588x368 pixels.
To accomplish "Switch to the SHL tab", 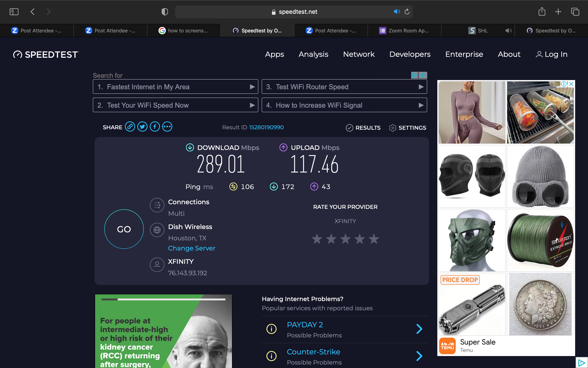I will coord(478,30).
